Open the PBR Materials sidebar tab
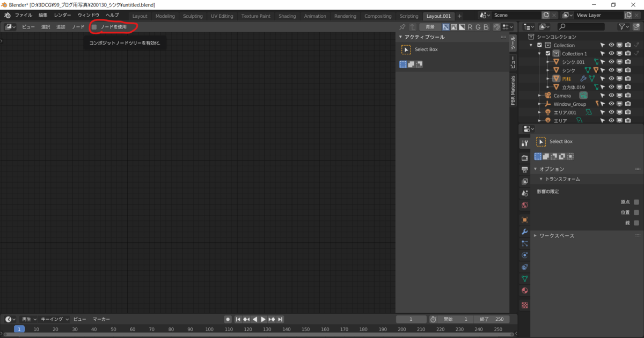Viewport: 644px width, 338px height. coord(513,90)
